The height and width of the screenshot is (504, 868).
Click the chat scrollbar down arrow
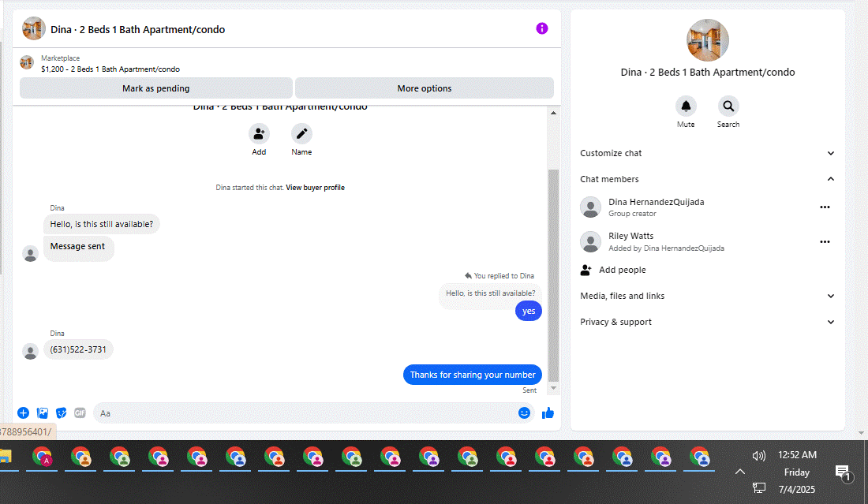pyautogui.click(x=553, y=388)
